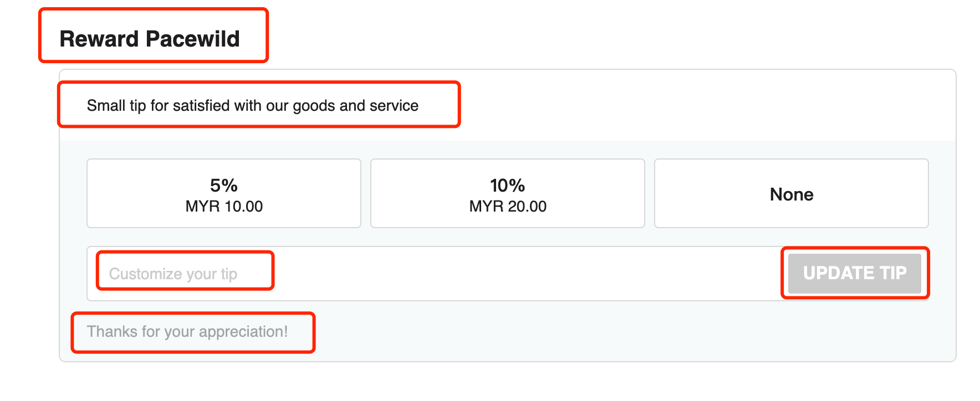Click the 10% percentage label
Image resolution: width=980 pixels, height=401 pixels.
[508, 185]
